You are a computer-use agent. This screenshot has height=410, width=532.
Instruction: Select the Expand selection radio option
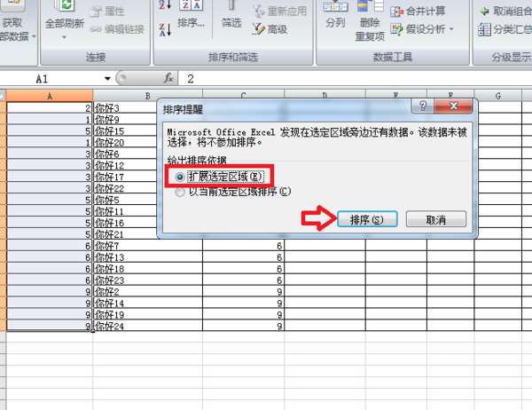point(179,177)
